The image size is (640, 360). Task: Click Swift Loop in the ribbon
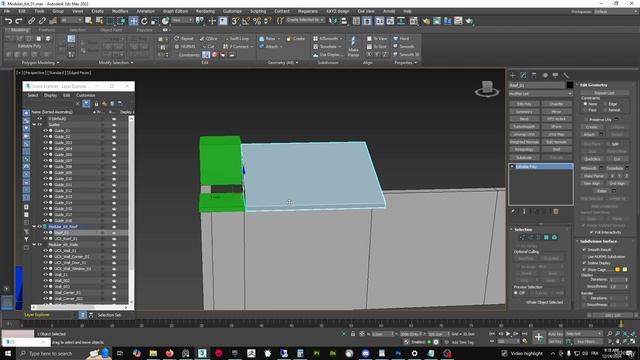237,38
